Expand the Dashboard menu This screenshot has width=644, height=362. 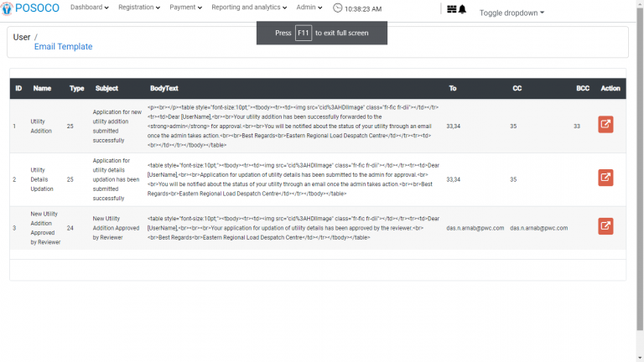[89, 8]
